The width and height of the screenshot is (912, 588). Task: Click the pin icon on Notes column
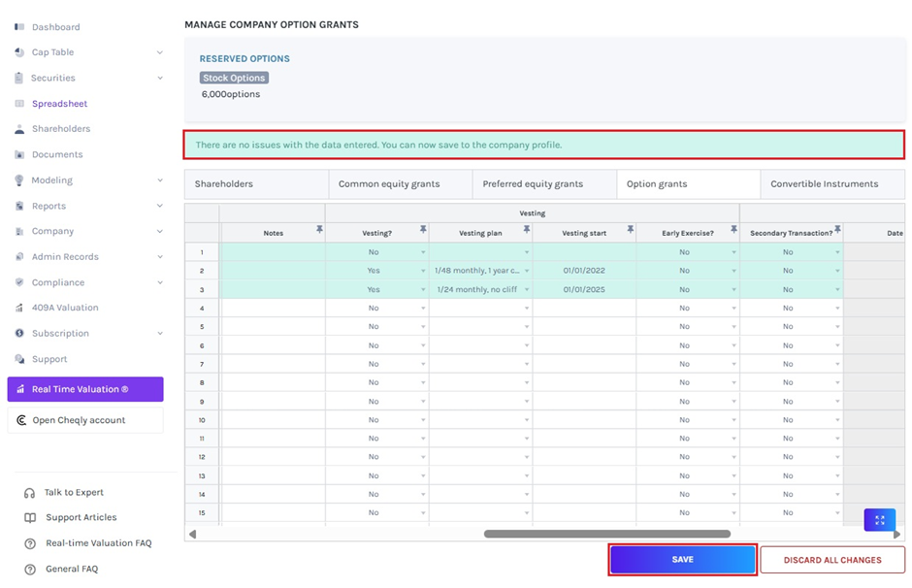pos(319,230)
